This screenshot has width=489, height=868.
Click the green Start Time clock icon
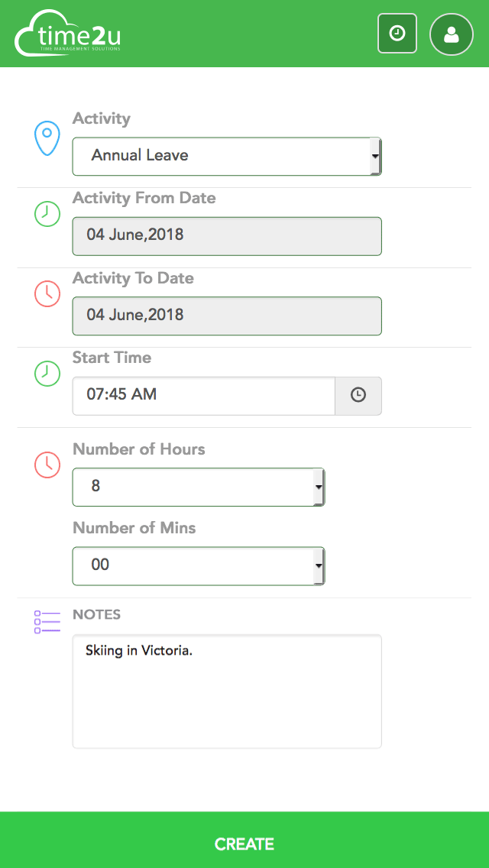pyautogui.click(x=47, y=374)
